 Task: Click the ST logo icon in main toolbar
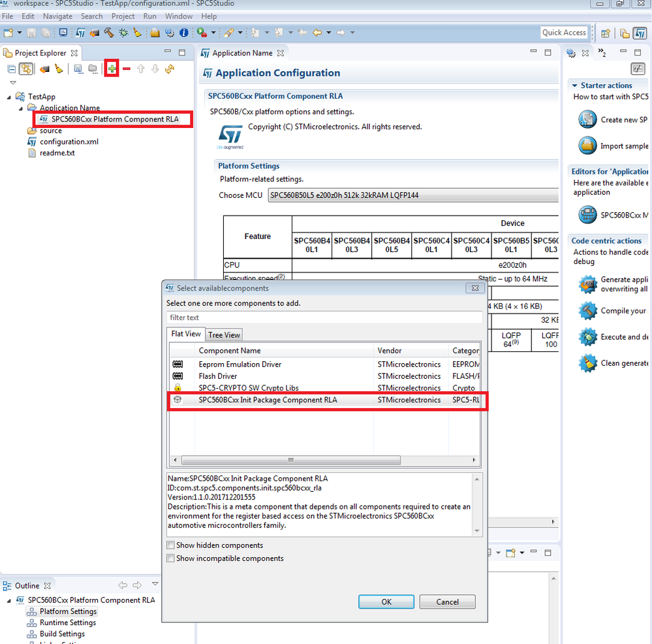[x=80, y=33]
